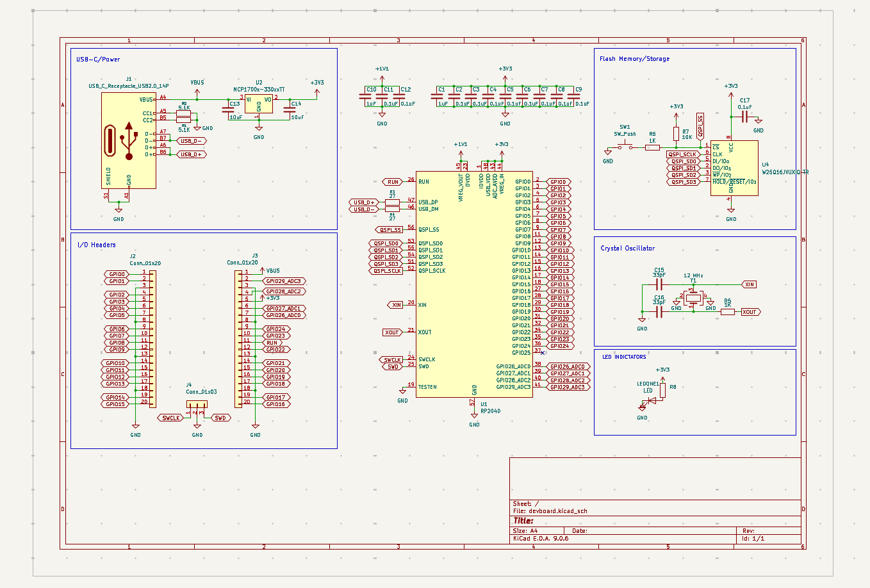The image size is (870, 588).
Task: Click the devboard.kicad_sch file name in title block
Action: click(x=557, y=511)
